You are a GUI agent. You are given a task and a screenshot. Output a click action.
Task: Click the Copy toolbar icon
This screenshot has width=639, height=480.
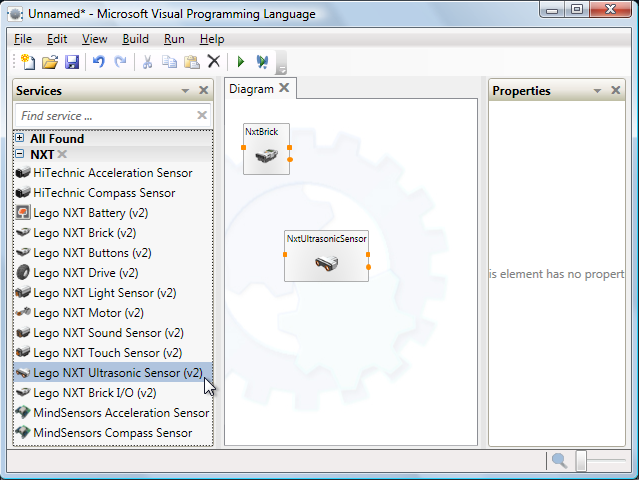[169, 62]
